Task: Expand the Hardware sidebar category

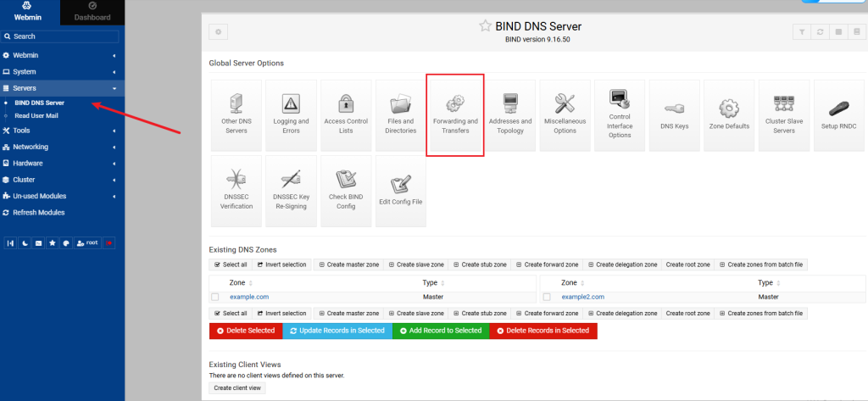Action: (62, 164)
